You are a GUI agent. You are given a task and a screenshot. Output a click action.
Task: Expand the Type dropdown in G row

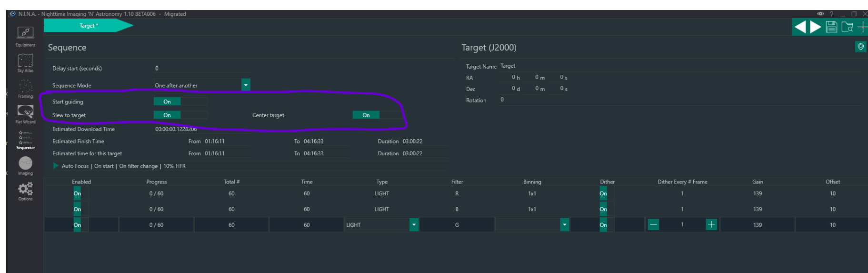414,224
